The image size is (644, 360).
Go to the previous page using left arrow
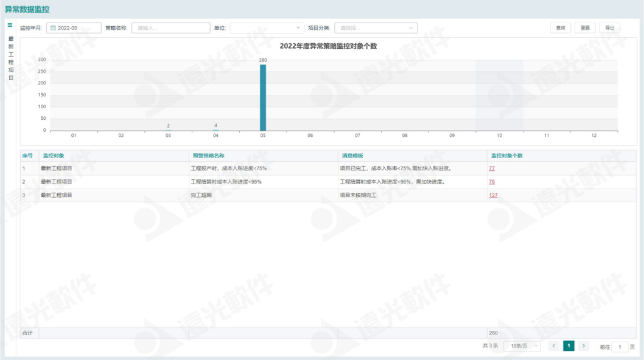click(553, 345)
